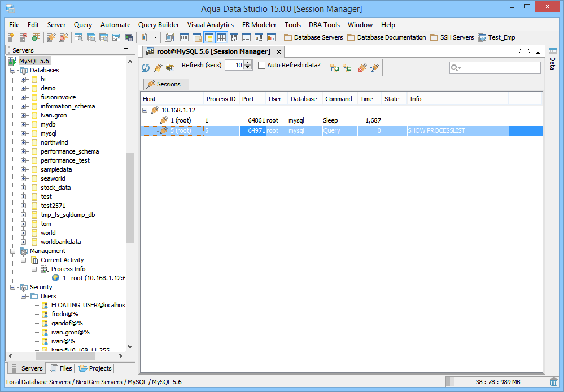Click the blue Refresh sessions icon
The width and height of the screenshot is (564, 392).
(x=146, y=68)
